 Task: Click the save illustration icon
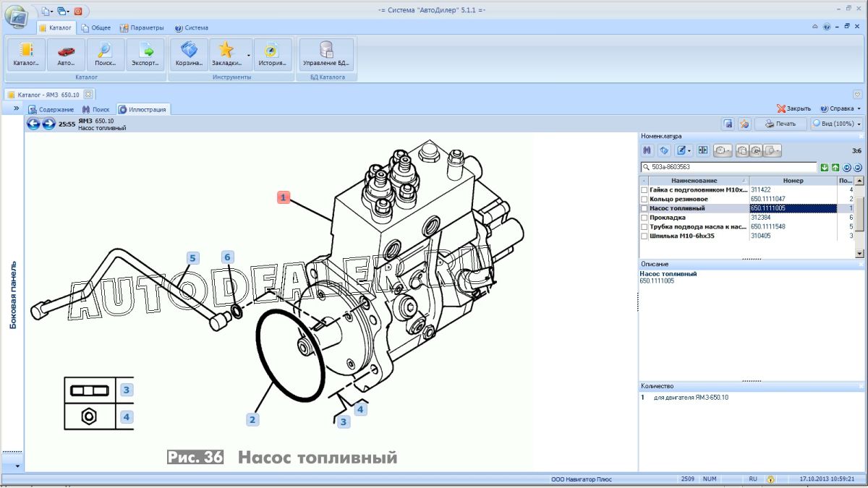click(x=729, y=124)
